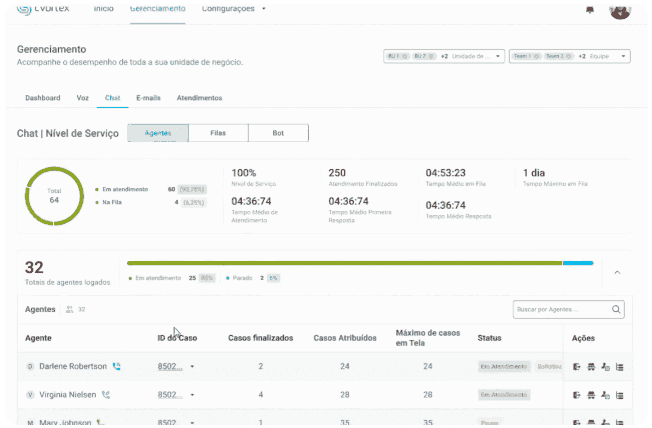
Task: Open Virginia Nielsen's case ID link
Action: [x=170, y=395]
